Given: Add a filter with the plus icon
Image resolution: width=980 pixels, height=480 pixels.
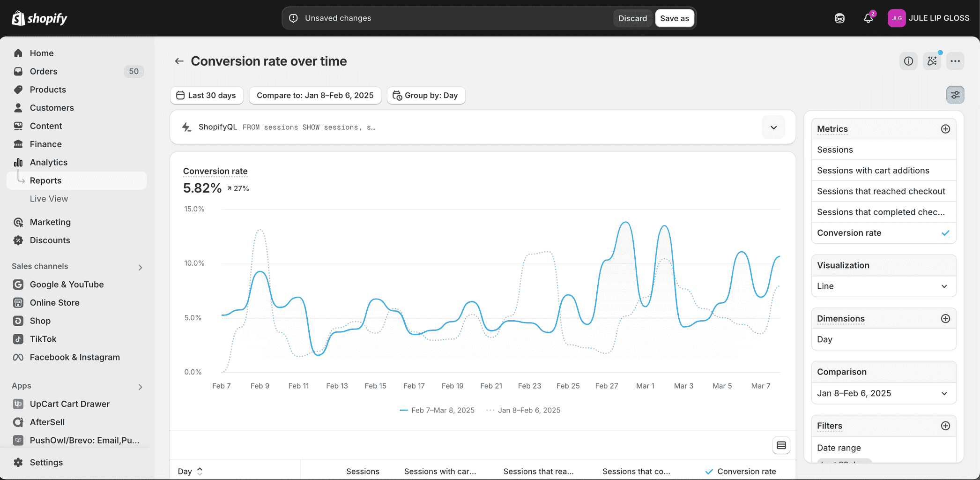Looking at the screenshot, I should tap(945, 426).
